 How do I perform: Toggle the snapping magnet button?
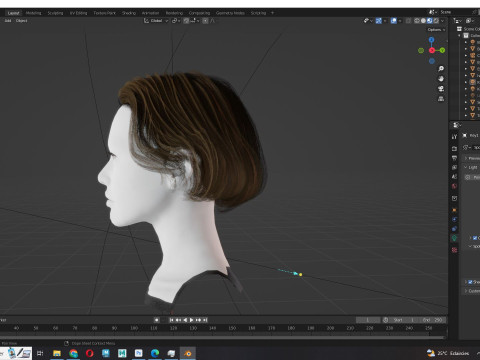tap(186, 21)
